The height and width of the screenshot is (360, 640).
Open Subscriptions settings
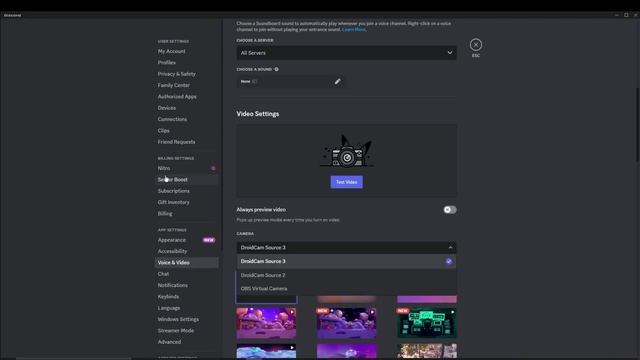[174, 191]
